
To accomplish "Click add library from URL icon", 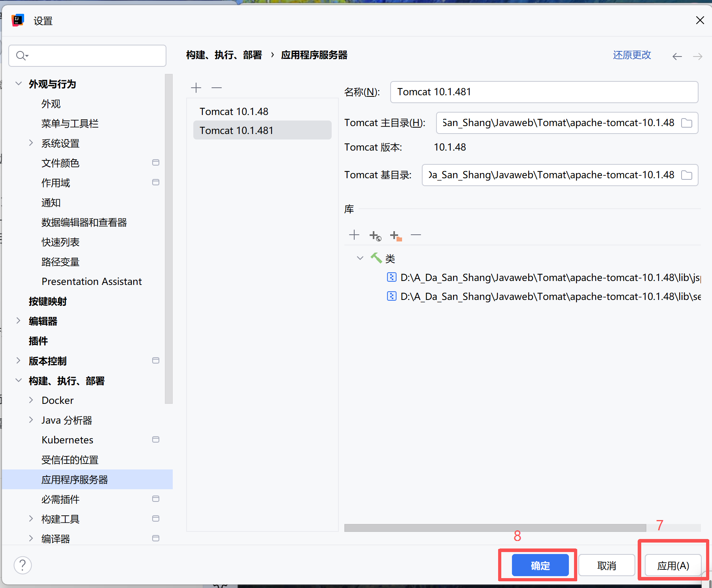I will click(x=375, y=236).
